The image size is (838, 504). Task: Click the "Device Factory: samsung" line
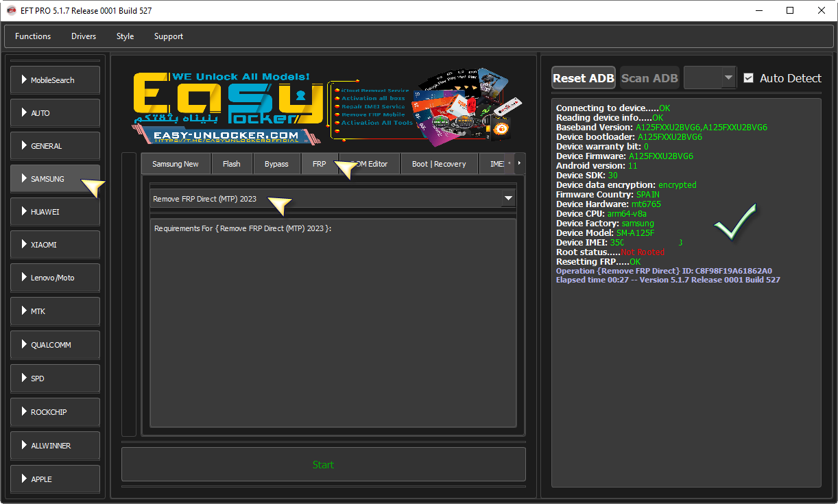pos(606,224)
